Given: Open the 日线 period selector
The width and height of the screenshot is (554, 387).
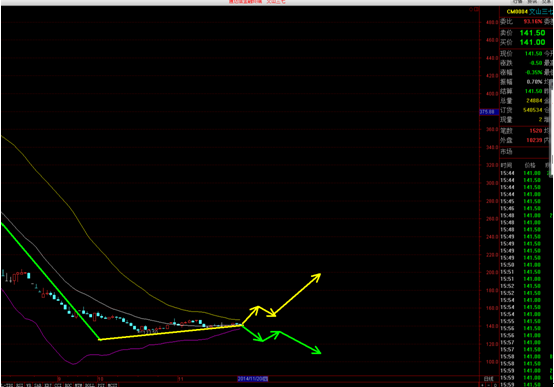Looking at the screenshot, I should click(489, 379).
